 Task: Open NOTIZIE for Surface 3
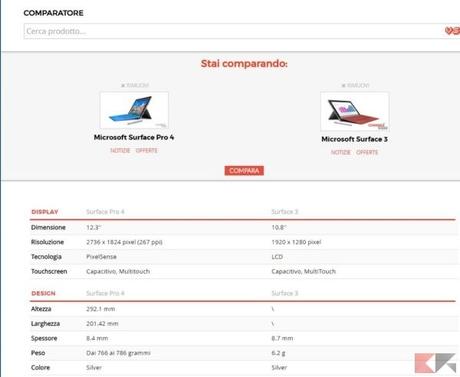click(x=341, y=152)
